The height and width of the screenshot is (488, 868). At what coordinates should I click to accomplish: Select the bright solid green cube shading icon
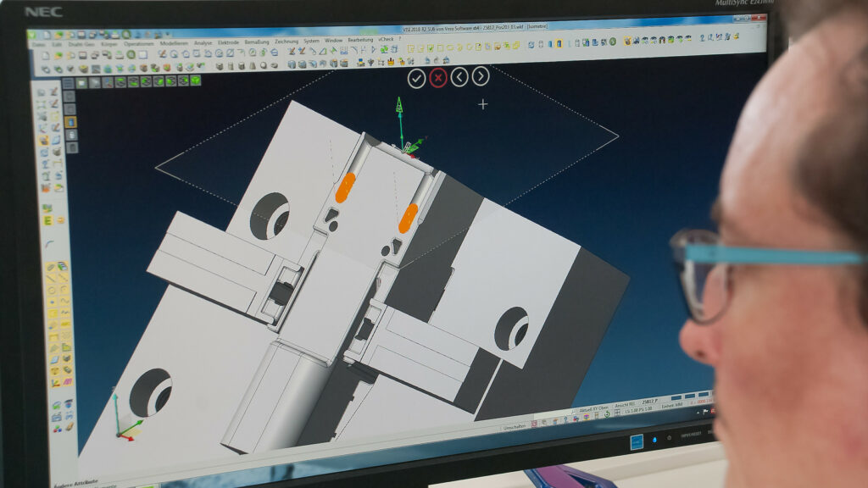(195, 80)
